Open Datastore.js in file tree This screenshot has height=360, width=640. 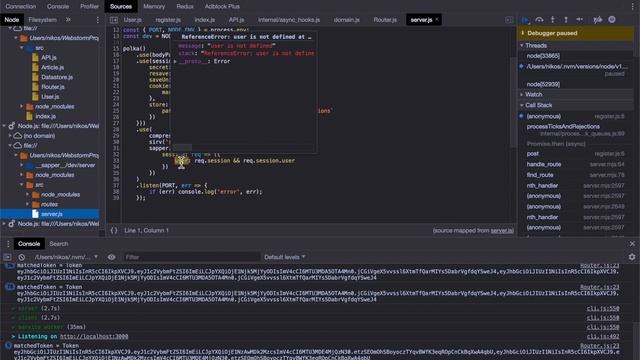click(57, 77)
